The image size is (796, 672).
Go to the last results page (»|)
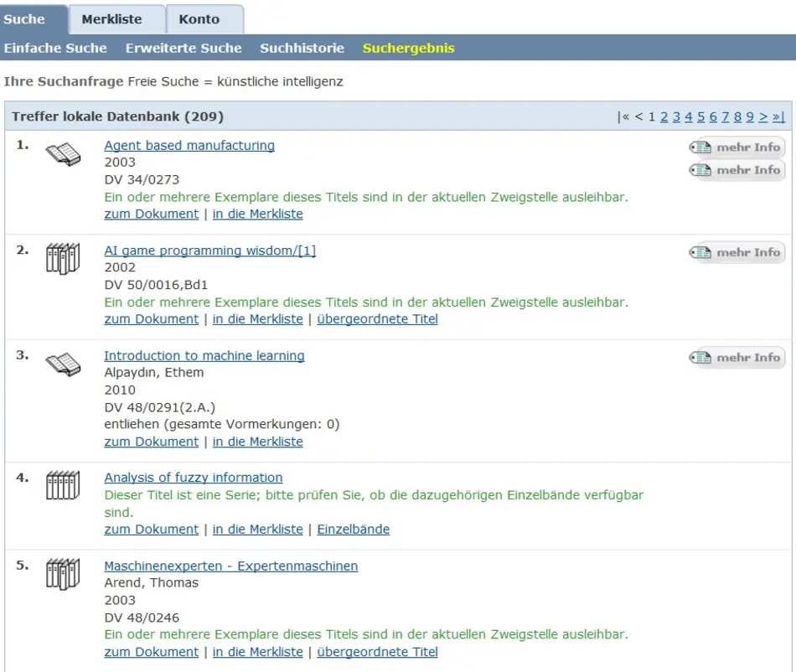pos(778,116)
